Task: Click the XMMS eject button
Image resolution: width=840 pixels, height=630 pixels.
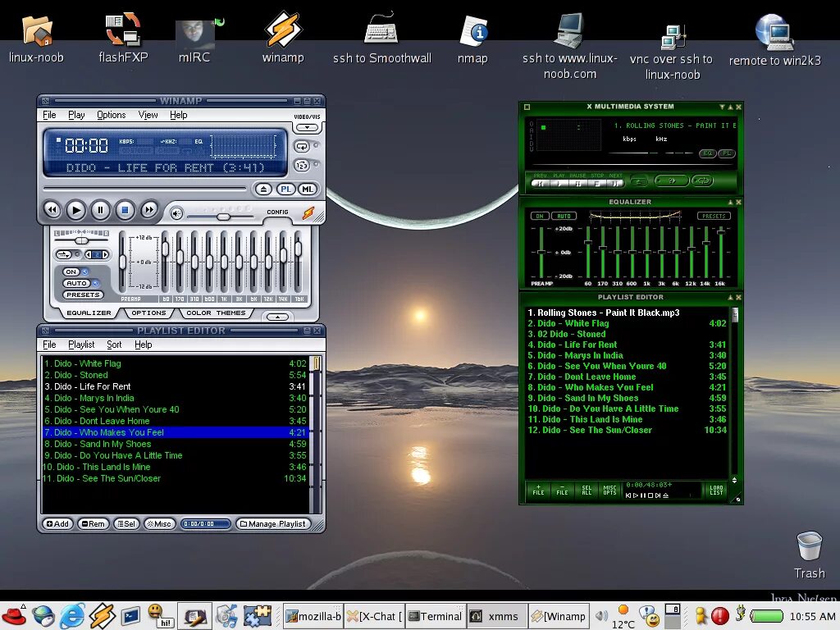Action: 638,182
